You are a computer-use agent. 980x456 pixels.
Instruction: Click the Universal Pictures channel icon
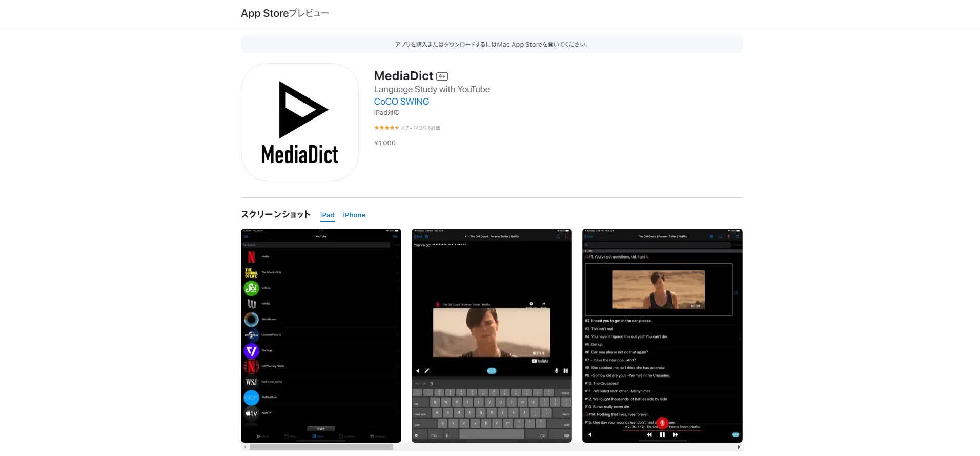[251, 335]
